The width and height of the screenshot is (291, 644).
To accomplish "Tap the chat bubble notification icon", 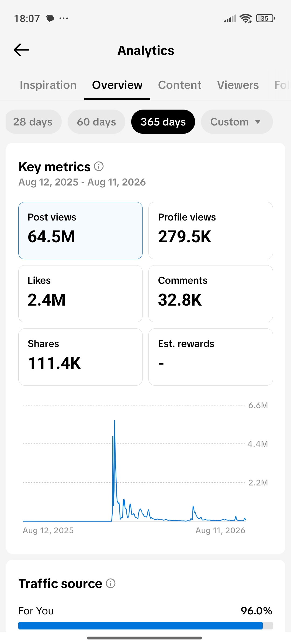I will coord(50,19).
